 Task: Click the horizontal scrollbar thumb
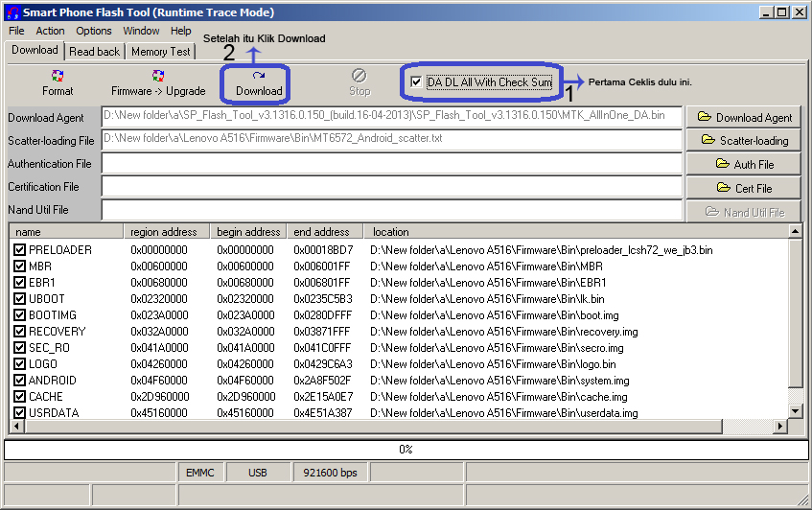(x=373, y=427)
